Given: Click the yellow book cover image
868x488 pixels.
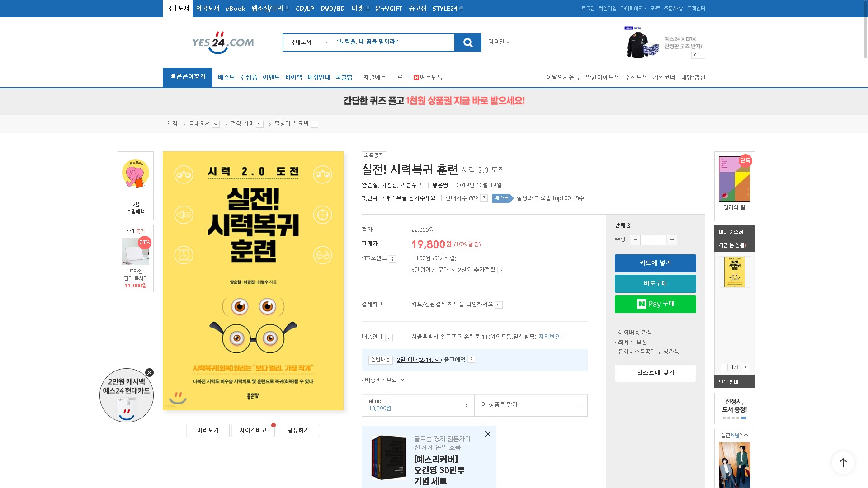Looking at the screenshot, I should tap(253, 281).
